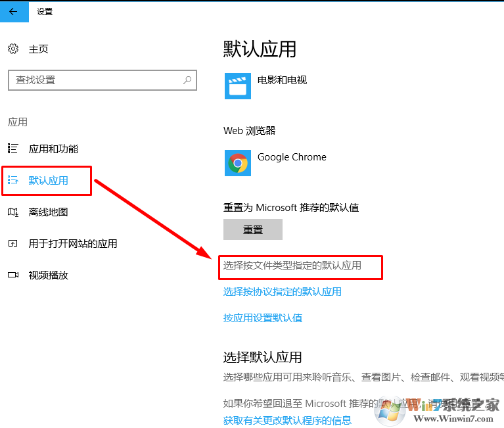Open 选择按协议指定的默认应用 link
Viewport: 504px width, 428px height.
click(x=282, y=292)
